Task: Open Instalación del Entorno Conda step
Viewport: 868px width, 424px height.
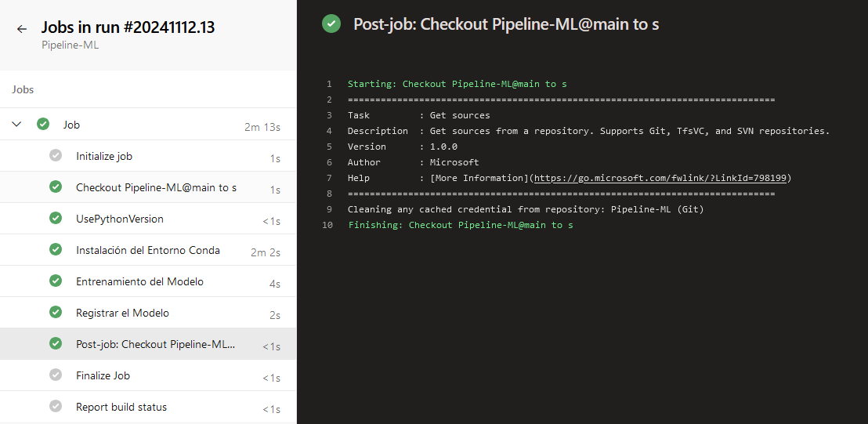Action: [x=148, y=250]
